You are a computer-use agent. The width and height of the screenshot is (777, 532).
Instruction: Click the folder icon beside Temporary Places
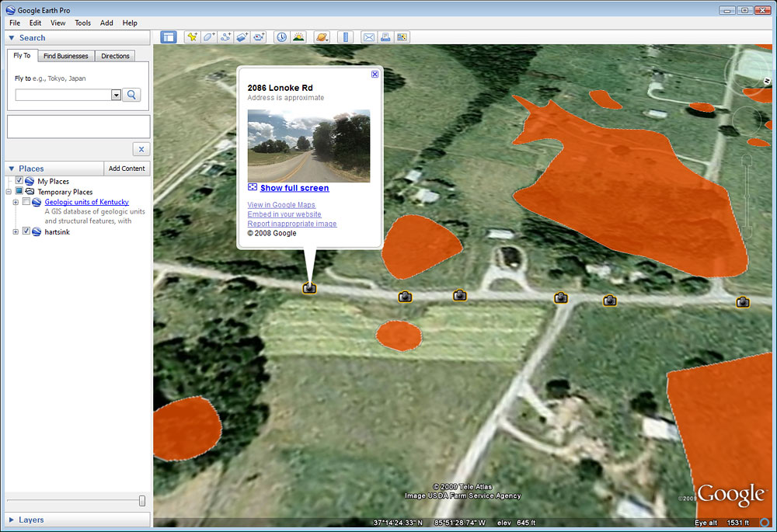[30, 192]
